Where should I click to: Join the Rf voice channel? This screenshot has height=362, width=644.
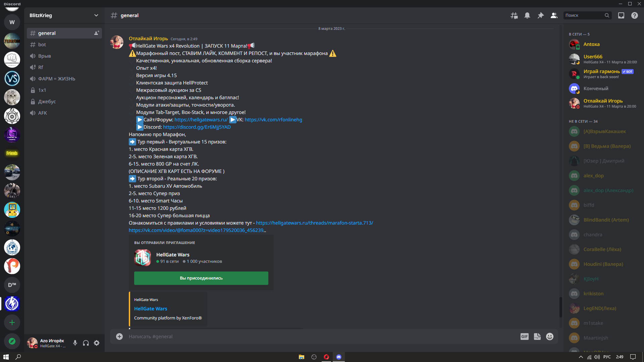[64, 67]
